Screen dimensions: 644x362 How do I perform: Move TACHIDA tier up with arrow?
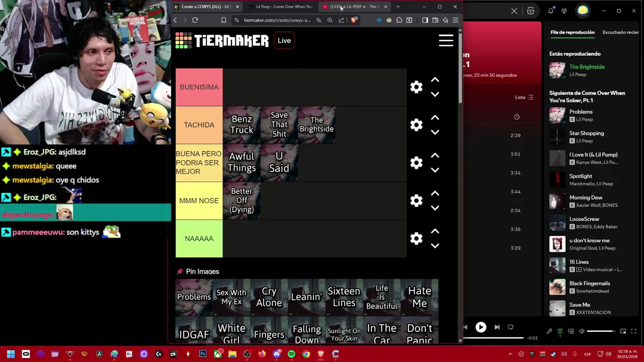pyautogui.click(x=435, y=118)
